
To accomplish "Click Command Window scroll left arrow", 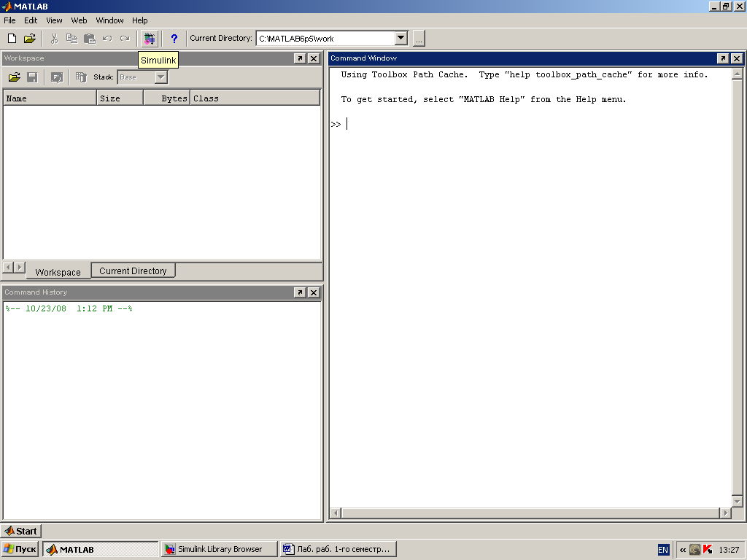I will pos(336,513).
